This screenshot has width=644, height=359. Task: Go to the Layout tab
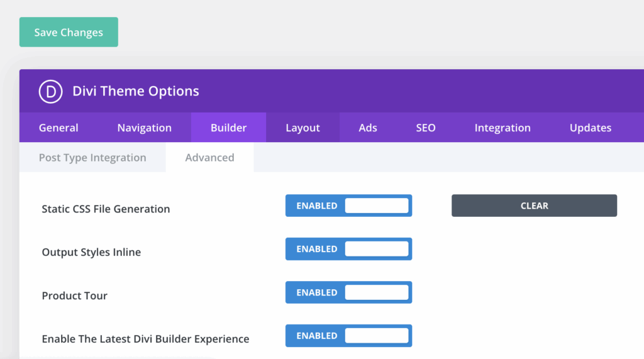tap(303, 128)
